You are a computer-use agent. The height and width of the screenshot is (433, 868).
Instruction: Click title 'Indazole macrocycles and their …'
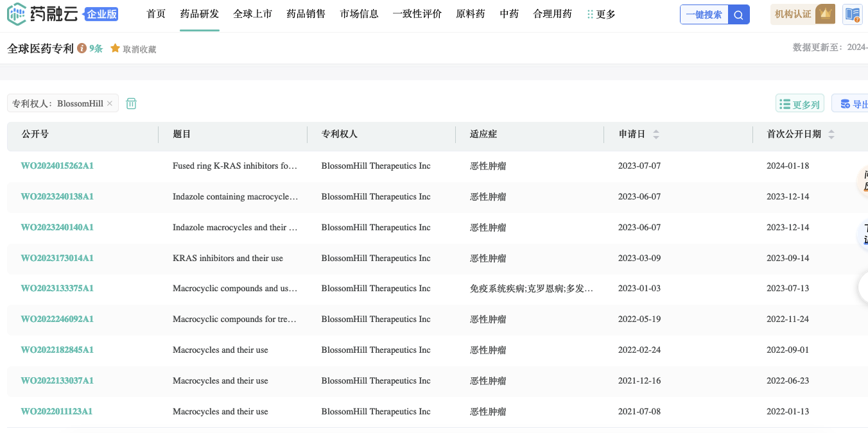pyautogui.click(x=235, y=227)
